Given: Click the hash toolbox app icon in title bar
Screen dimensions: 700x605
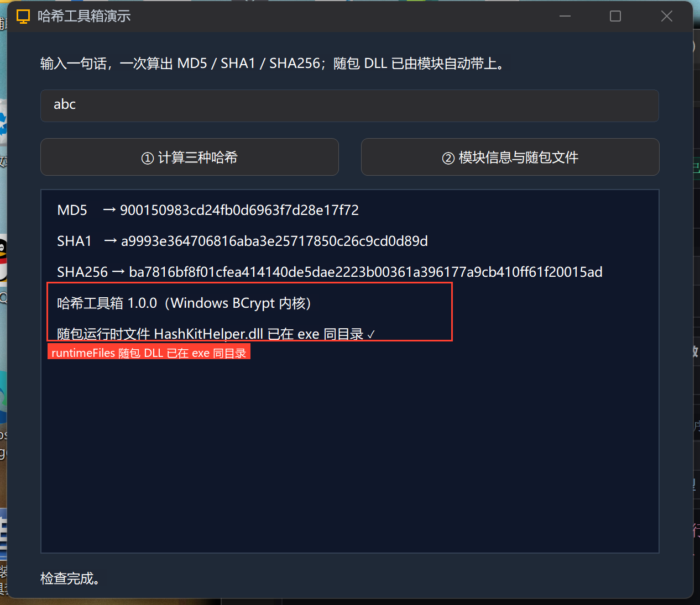Looking at the screenshot, I should 23,17.
